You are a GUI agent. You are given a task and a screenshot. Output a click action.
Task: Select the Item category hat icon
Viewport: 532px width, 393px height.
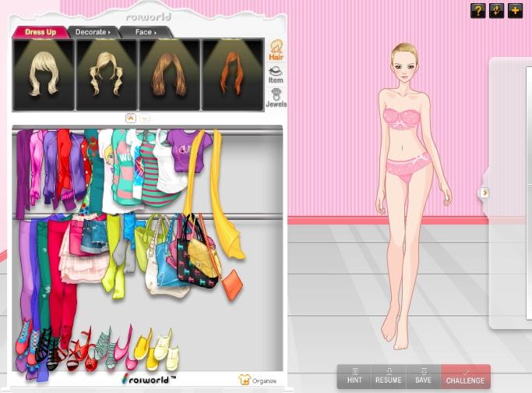(276, 74)
